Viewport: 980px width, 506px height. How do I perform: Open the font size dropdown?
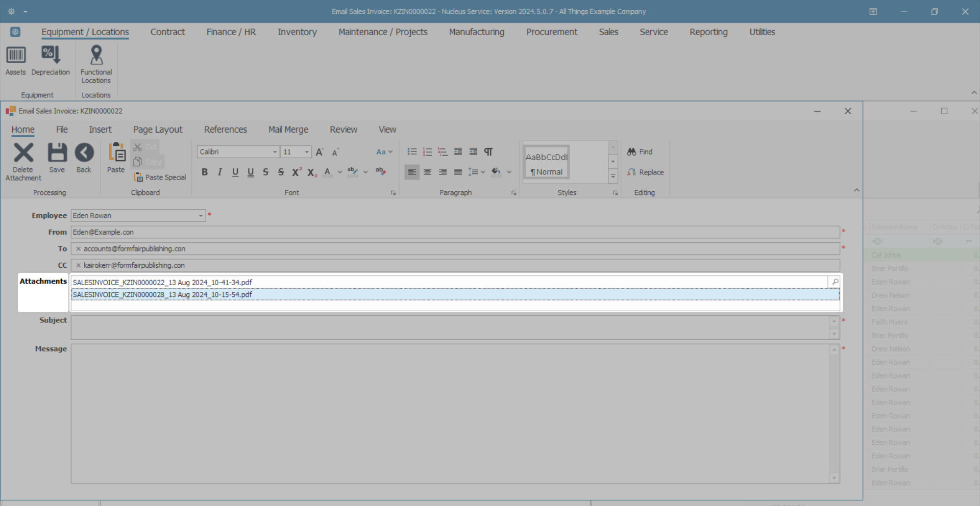(x=306, y=152)
